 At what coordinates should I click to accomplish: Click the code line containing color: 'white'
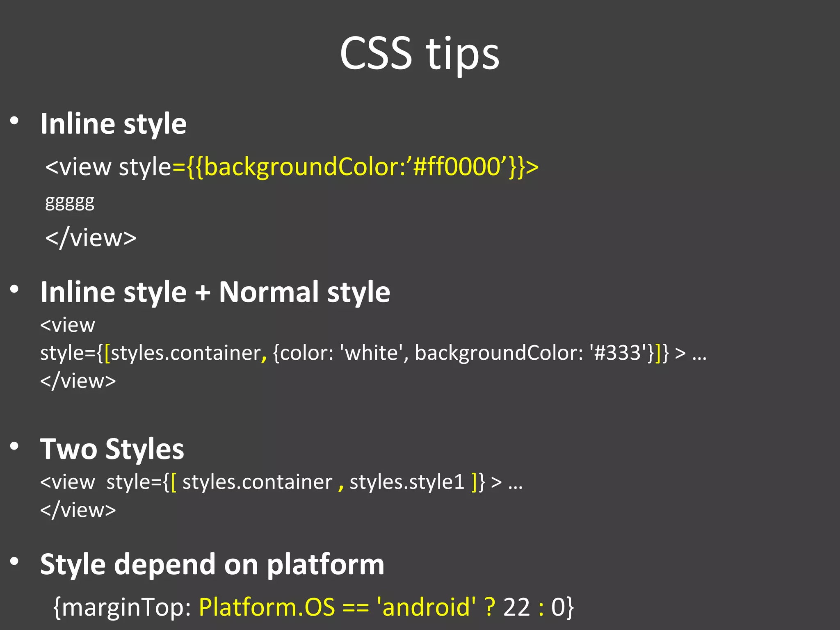tap(374, 353)
